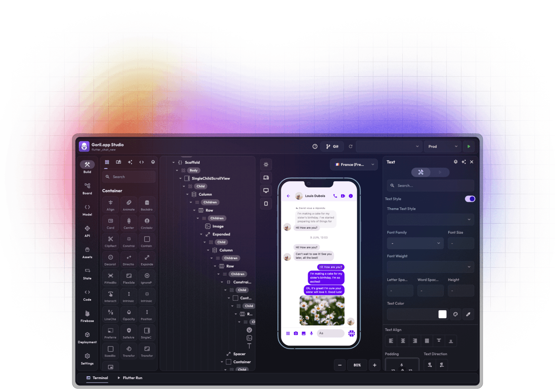Toggle the Text Style switch
The image size is (555, 392).
tap(470, 199)
